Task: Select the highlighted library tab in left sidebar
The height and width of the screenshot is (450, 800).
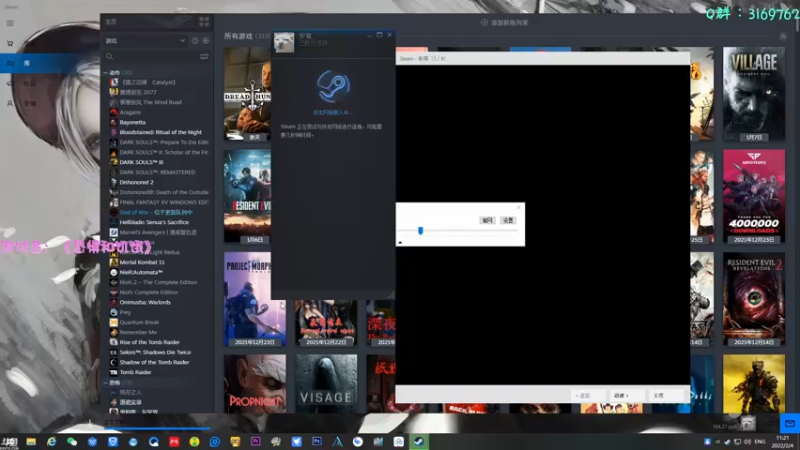Action: click(50, 63)
